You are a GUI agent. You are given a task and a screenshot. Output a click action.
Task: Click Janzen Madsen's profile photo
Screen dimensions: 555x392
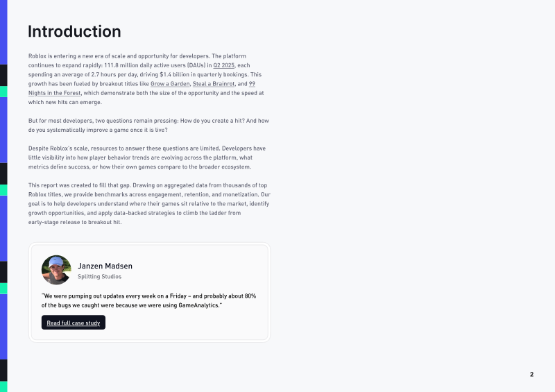56,270
